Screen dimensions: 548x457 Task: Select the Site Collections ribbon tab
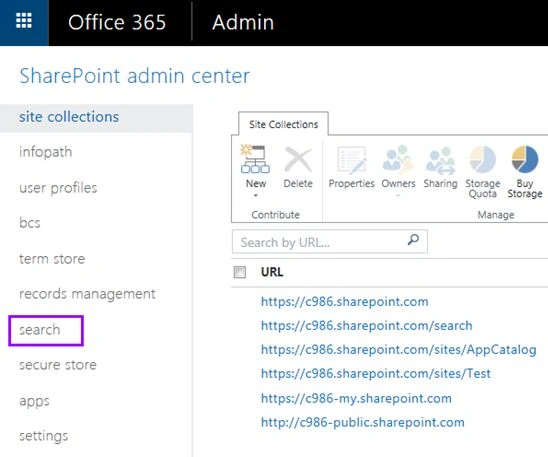283,124
